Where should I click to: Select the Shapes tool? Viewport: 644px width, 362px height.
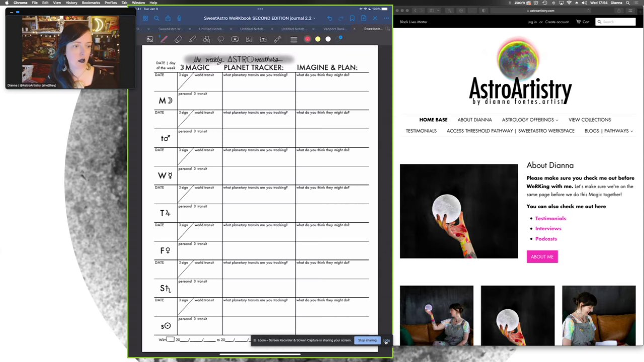click(206, 39)
